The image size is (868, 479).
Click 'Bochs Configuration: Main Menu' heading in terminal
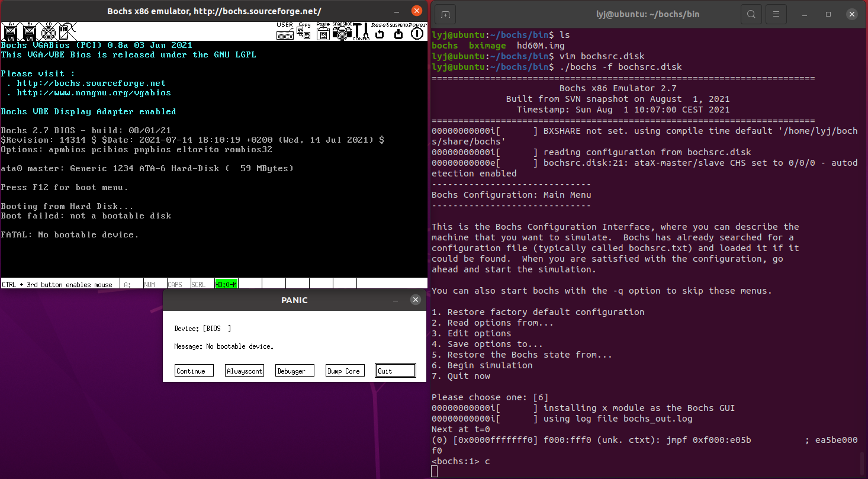(x=512, y=195)
